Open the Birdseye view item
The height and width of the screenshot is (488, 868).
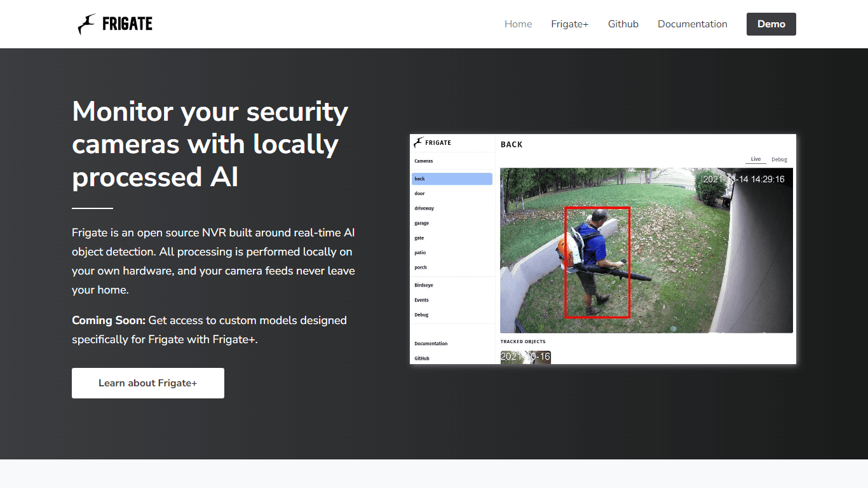click(424, 285)
